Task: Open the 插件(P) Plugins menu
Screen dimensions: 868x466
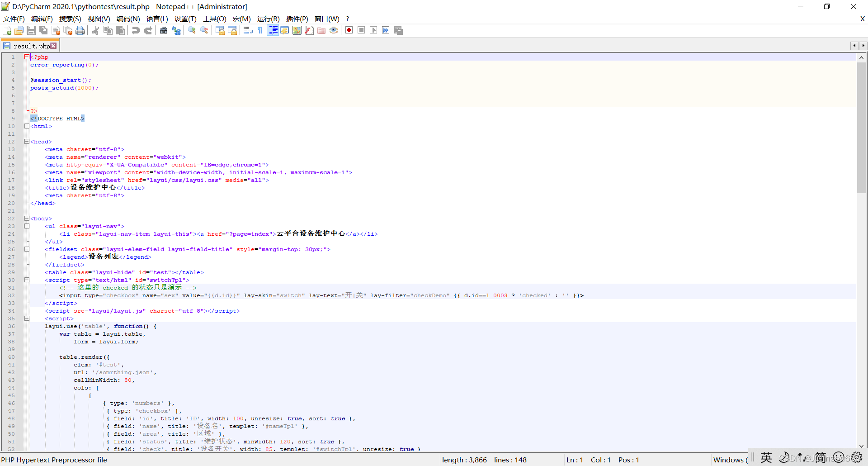Action: tap(297, 19)
